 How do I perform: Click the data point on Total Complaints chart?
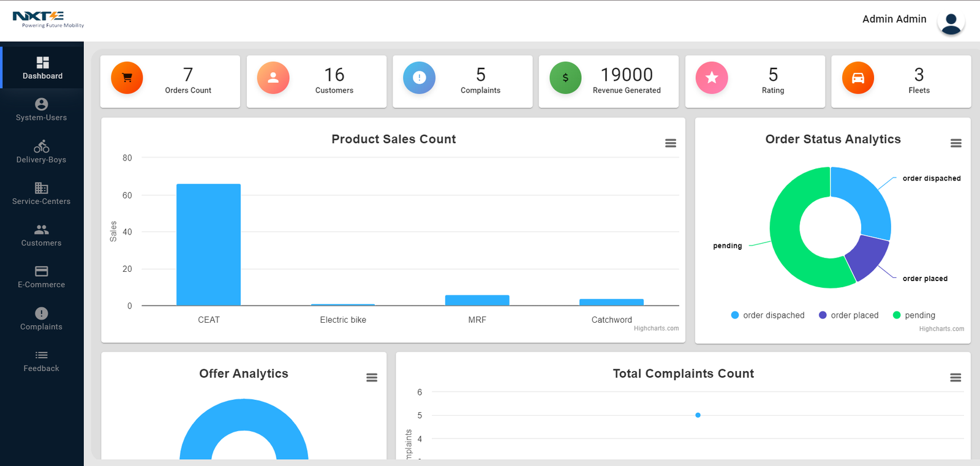(x=698, y=415)
